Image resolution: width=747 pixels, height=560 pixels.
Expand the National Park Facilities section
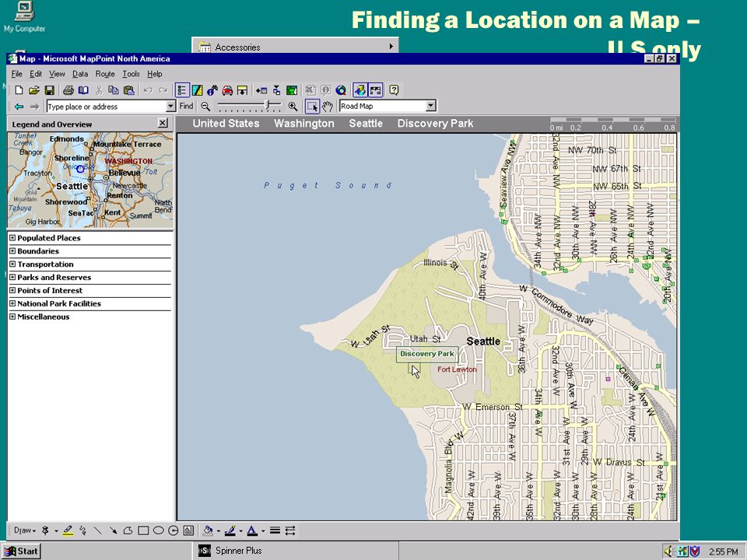[12, 303]
